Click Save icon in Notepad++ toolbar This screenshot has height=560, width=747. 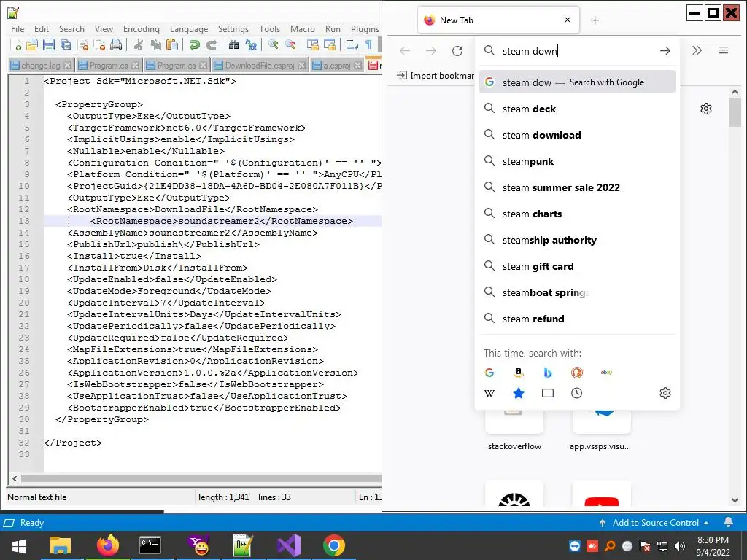(x=49, y=44)
